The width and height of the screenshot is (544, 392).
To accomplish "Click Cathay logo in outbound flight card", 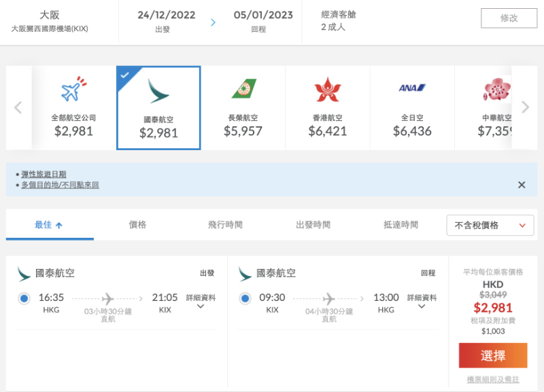I will tap(24, 274).
